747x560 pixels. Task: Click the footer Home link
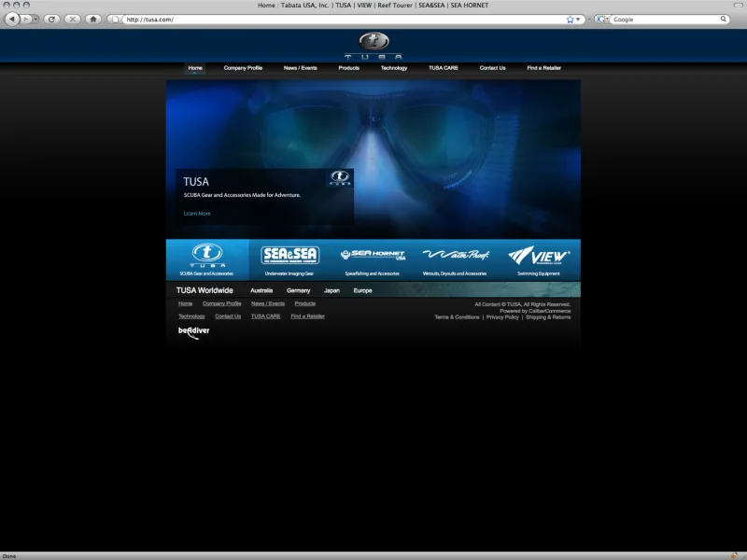pos(185,303)
